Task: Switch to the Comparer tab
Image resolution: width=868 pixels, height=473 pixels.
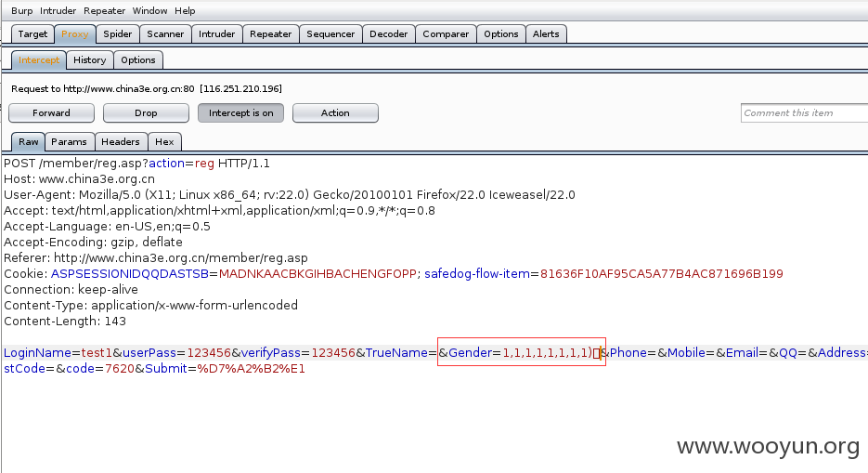Action: pyautogui.click(x=446, y=33)
